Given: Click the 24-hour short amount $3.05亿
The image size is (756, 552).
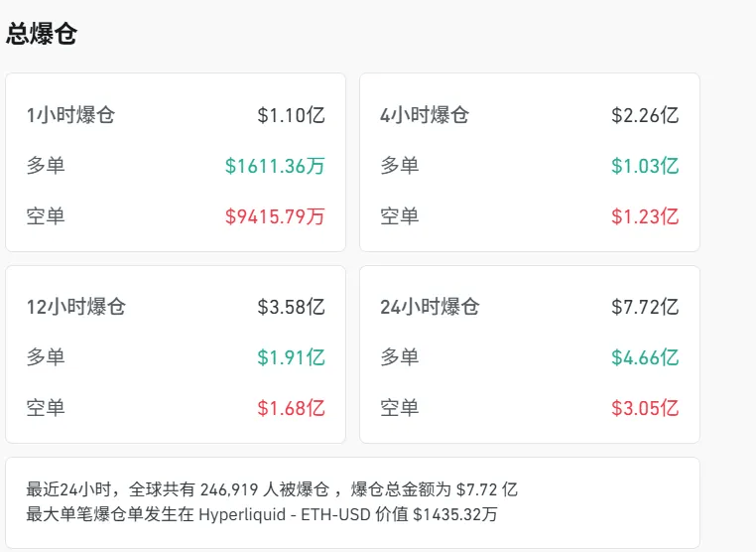Looking at the screenshot, I should 645,408.
